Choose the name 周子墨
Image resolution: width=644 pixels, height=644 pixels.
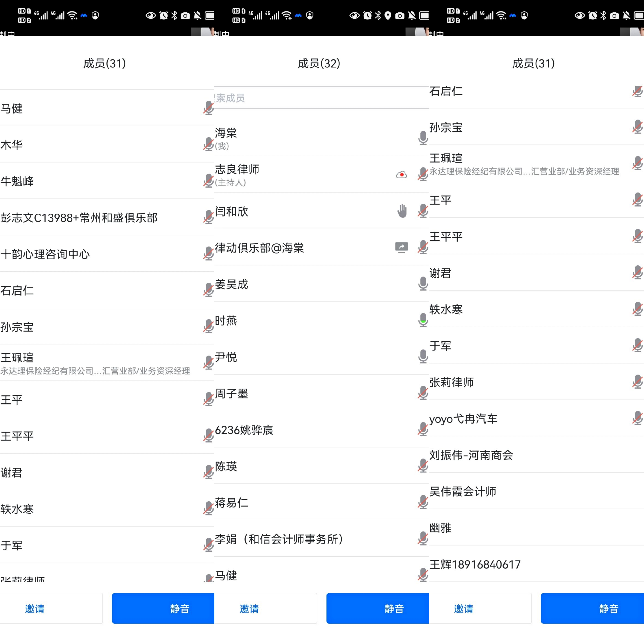tap(232, 393)
